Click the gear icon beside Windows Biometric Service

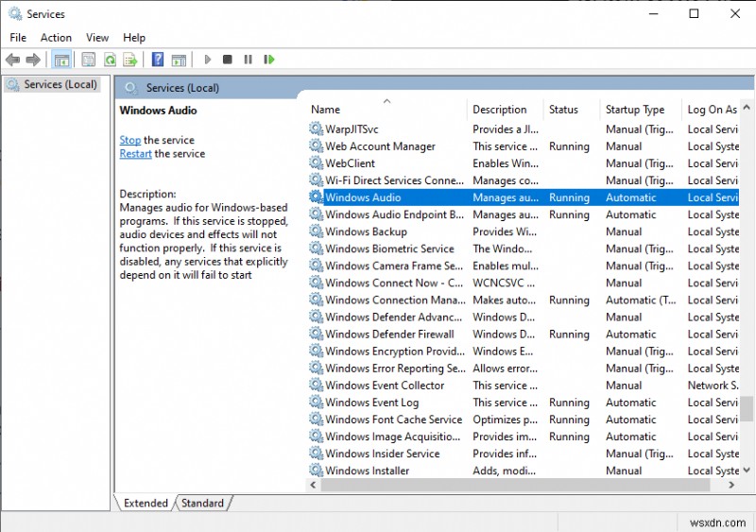click(x=316, y=249)
